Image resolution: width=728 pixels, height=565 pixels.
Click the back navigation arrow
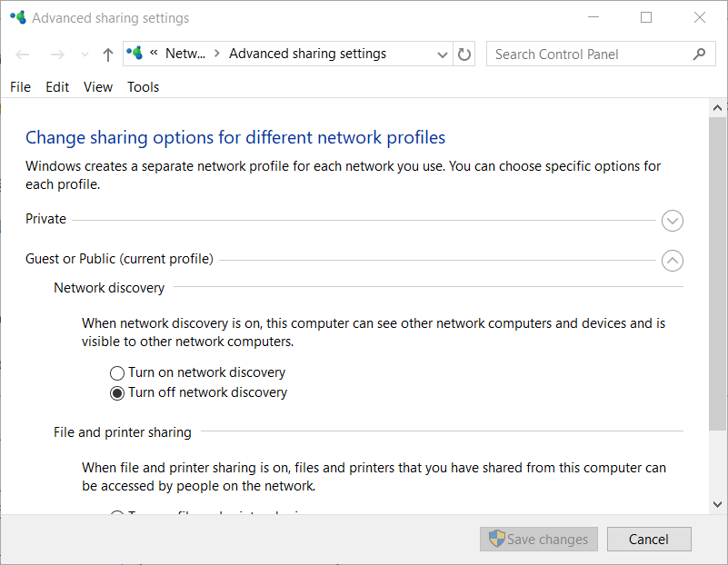tap(22, 54)
